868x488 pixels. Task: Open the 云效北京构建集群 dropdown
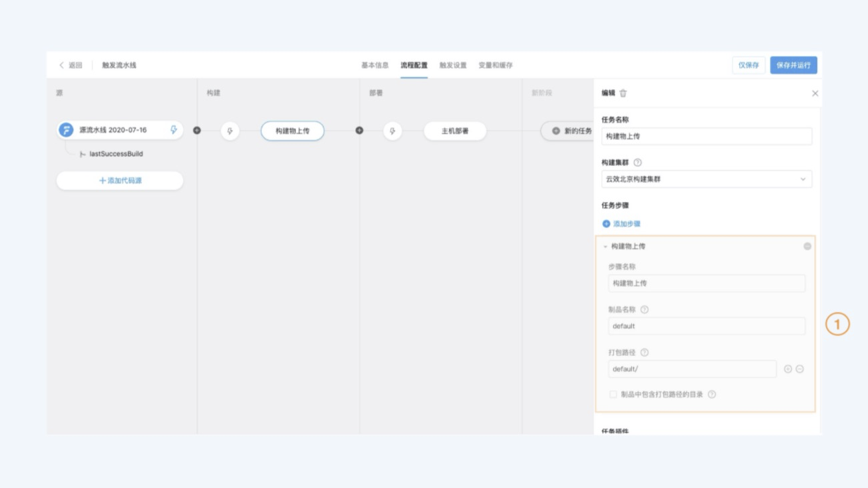click(x=707, y=179)
